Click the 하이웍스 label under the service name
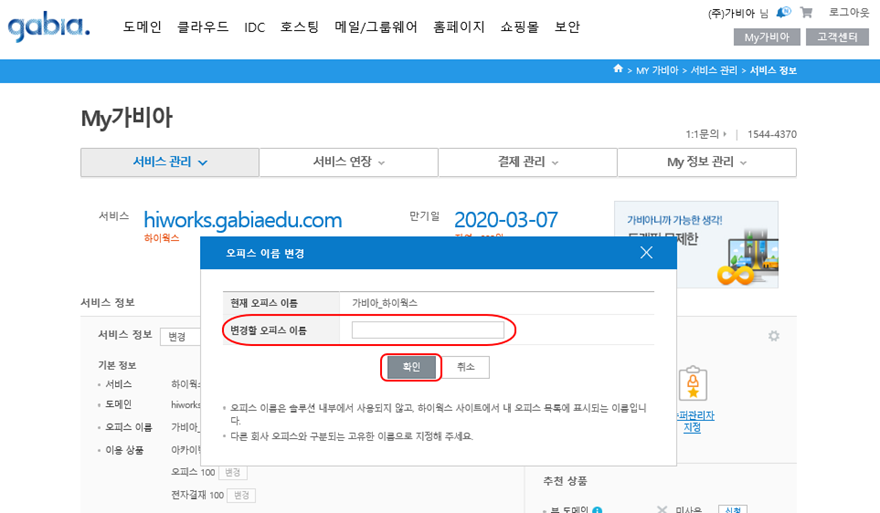 162,238
